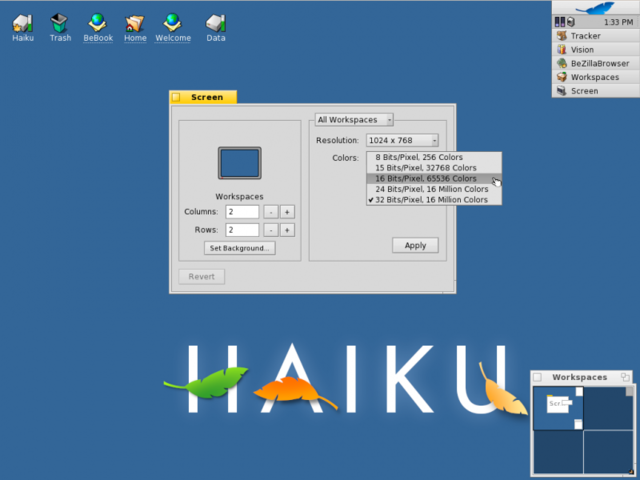Click the Workspaces window title bar

[x=581, y=377]
